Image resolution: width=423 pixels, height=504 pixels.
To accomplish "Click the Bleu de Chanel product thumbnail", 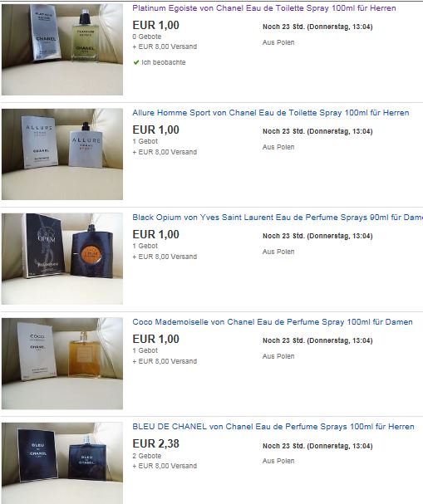I will coord(62,463).
